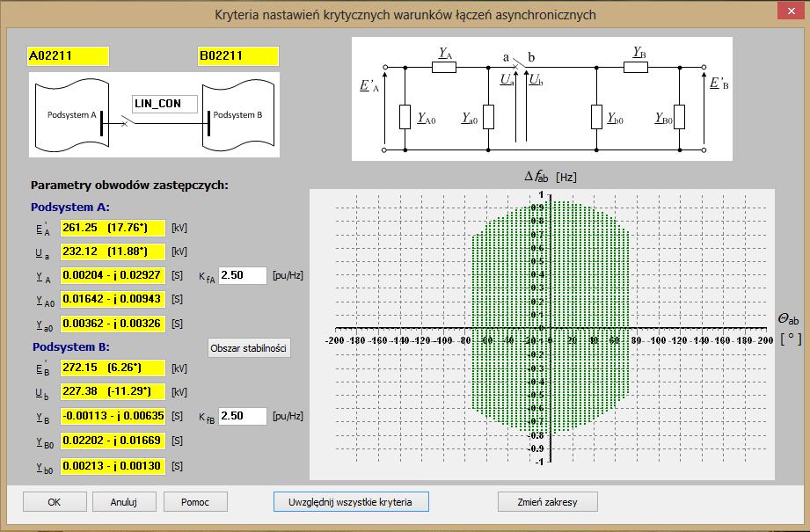Image resolution: width=810 pixels, height=532 pixels.
Task: Select YB value -0.00113 - j 0.00635
Action: point(113,416)
